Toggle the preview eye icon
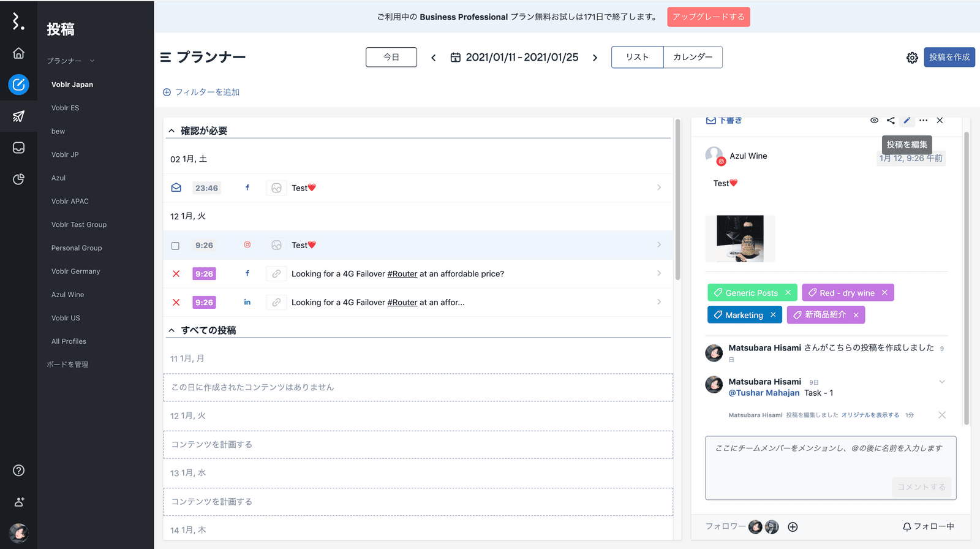980x549 pixels. (x=874, y=121)
